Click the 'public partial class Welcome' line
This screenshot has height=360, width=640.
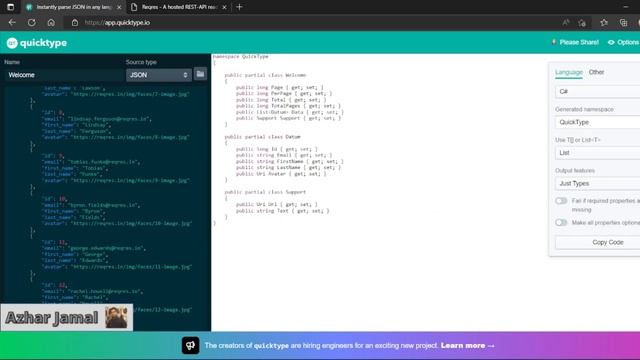(x=265, y=75)
